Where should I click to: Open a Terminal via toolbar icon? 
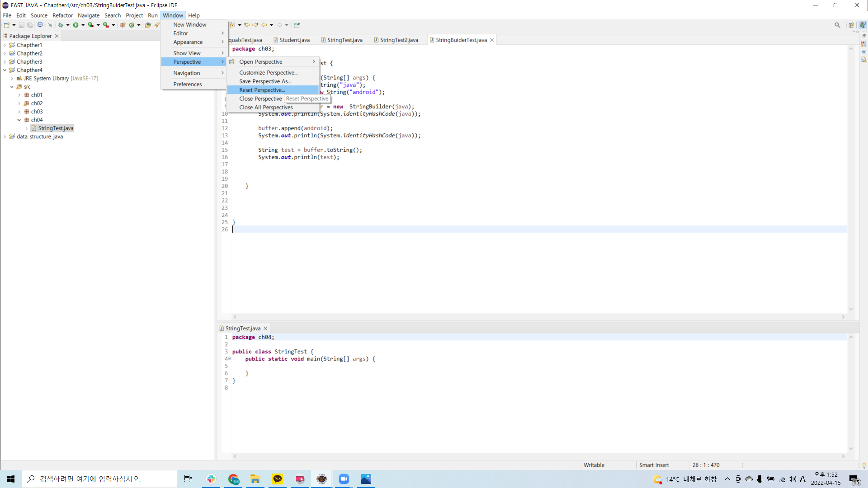point(40,25)
